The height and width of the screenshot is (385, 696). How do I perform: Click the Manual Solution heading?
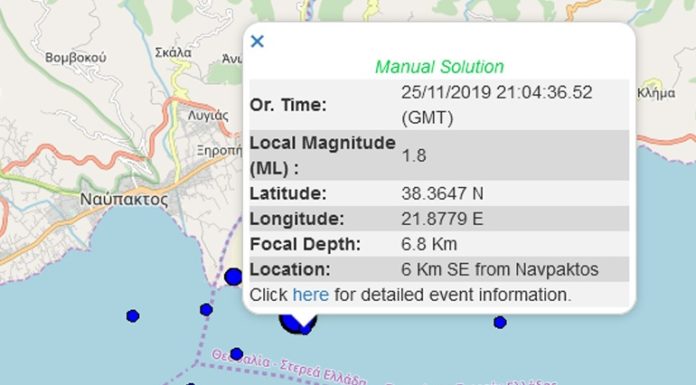[439, 67]
